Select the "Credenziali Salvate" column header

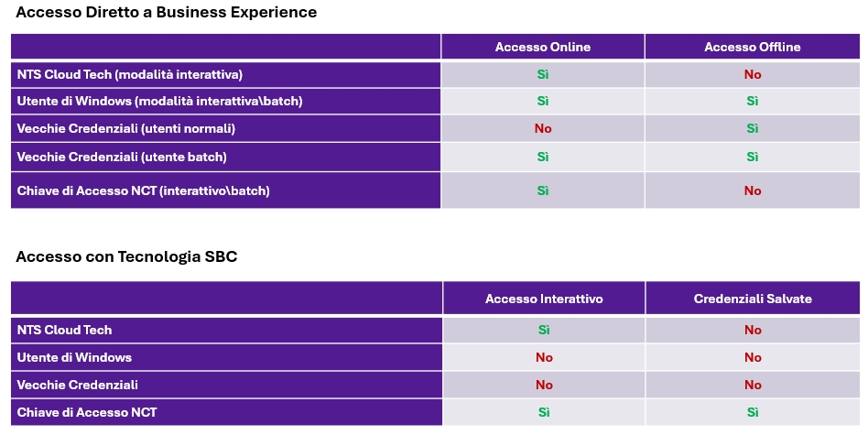coord(753,299)
